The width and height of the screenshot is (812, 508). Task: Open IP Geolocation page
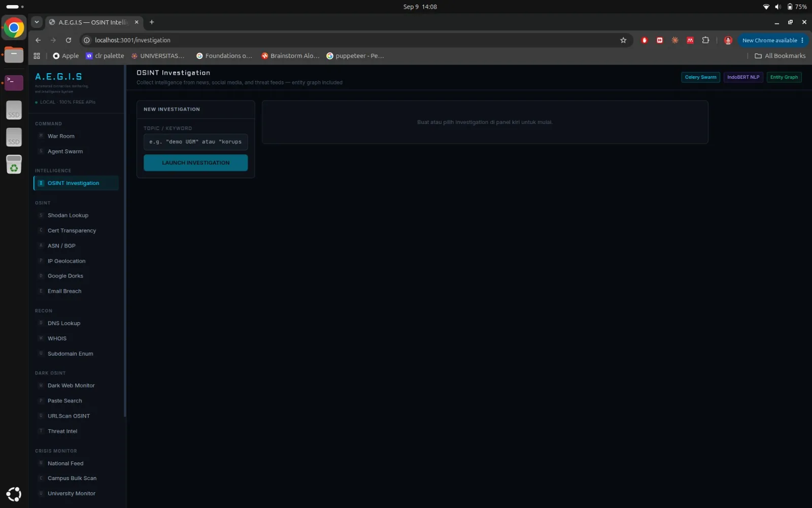(x=76, y=261)
